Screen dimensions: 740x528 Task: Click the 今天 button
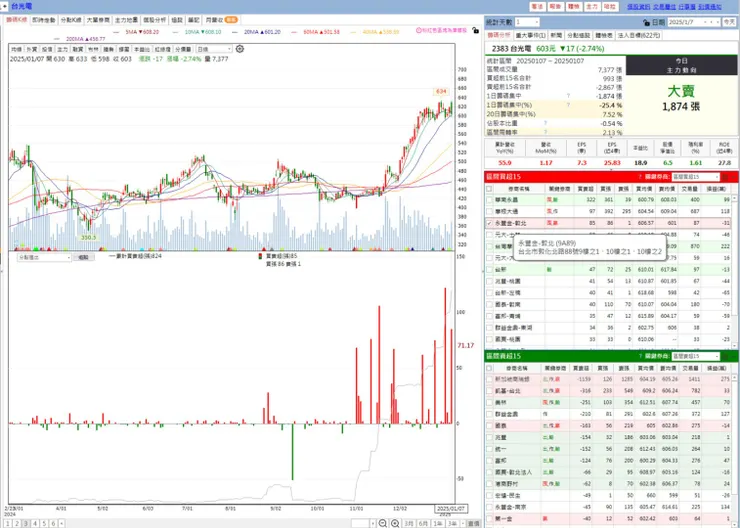(728, 22)
